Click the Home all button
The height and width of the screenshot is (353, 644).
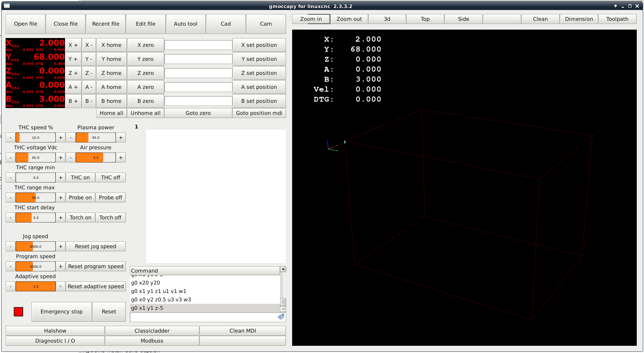click(111, 113)
